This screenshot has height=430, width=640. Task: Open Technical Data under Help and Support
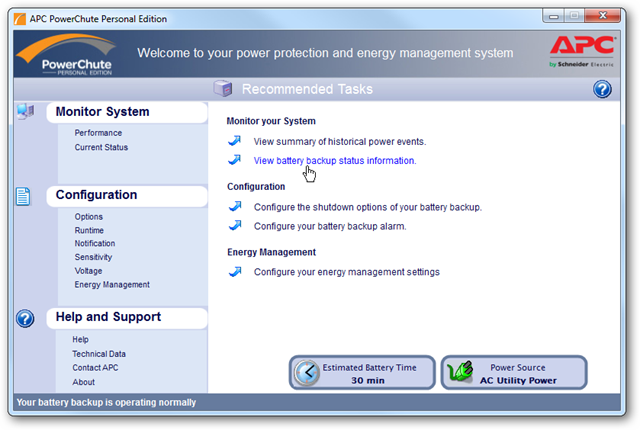pos(99,354)
